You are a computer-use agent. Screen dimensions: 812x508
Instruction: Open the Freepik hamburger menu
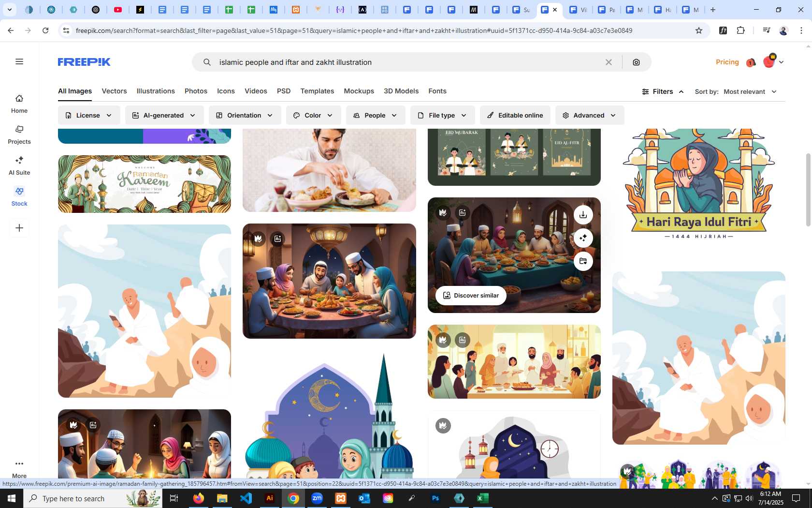[x=19, y=61]
